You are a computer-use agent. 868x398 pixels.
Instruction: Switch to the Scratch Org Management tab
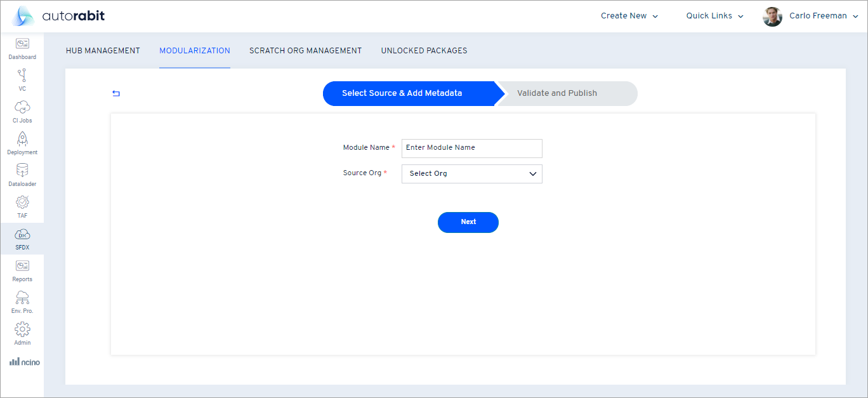305,50
